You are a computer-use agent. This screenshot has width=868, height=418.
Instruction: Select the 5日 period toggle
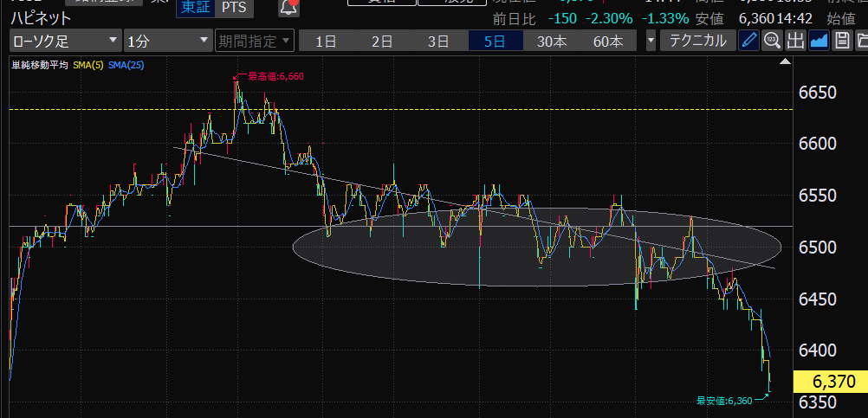pos(495,41)
